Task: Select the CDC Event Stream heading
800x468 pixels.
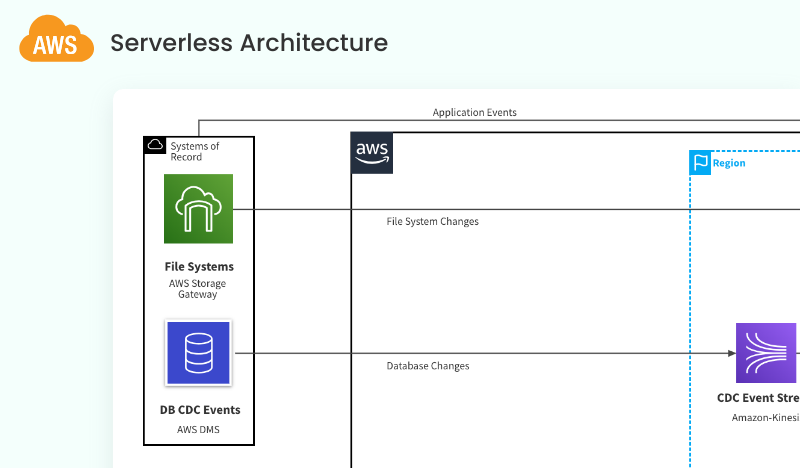Action: [x=758, y=398]
